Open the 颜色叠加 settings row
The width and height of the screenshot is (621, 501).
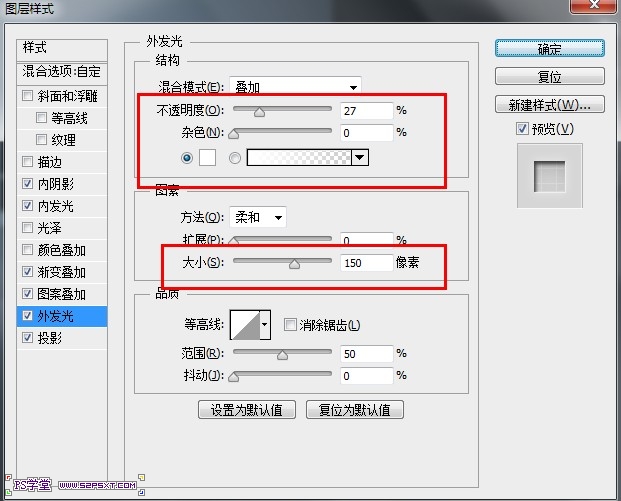[x=62, y=250]
